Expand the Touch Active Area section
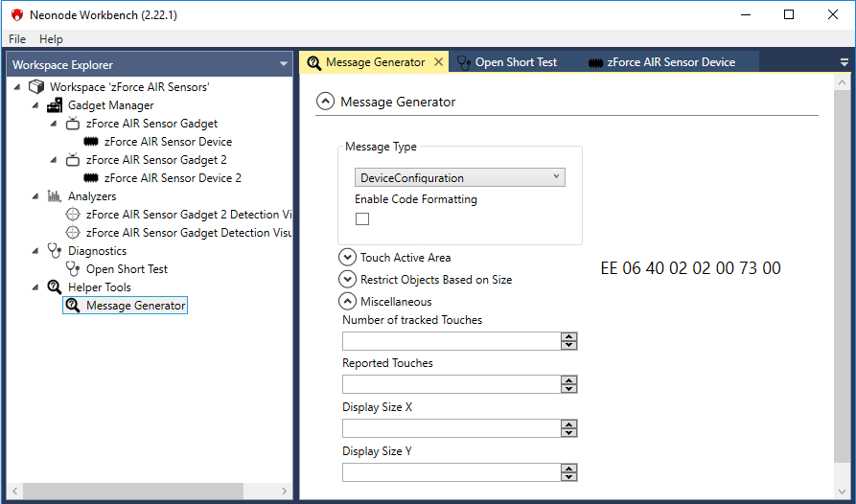 [347, 257]
